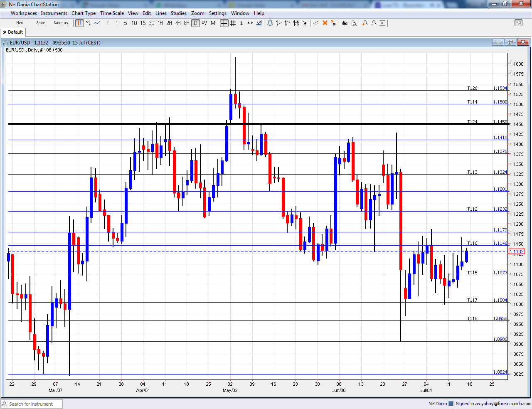The height and width of the screenshot is (409, 532).
Task: Select Daily 'D' time scale
Action: (x=195, y=23)
